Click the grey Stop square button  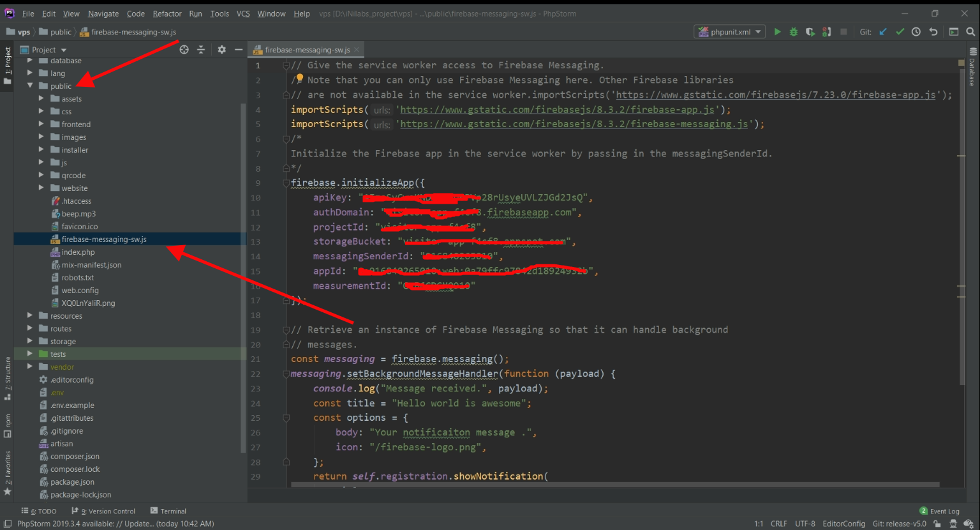[843, 32]
